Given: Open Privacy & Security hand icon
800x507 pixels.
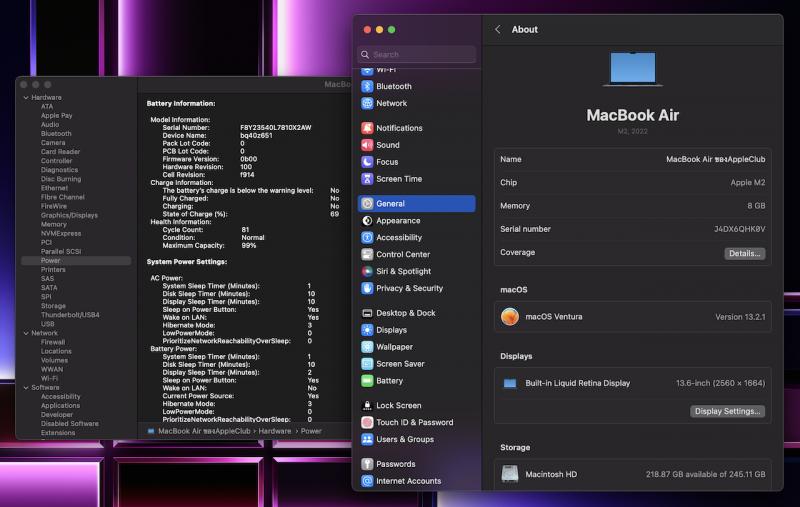Looking at the screenshot, I should [x=367, y=288].
